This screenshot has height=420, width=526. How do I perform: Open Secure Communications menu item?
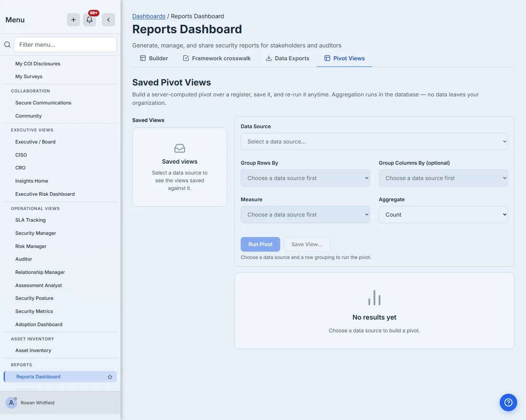click(43, 103)
